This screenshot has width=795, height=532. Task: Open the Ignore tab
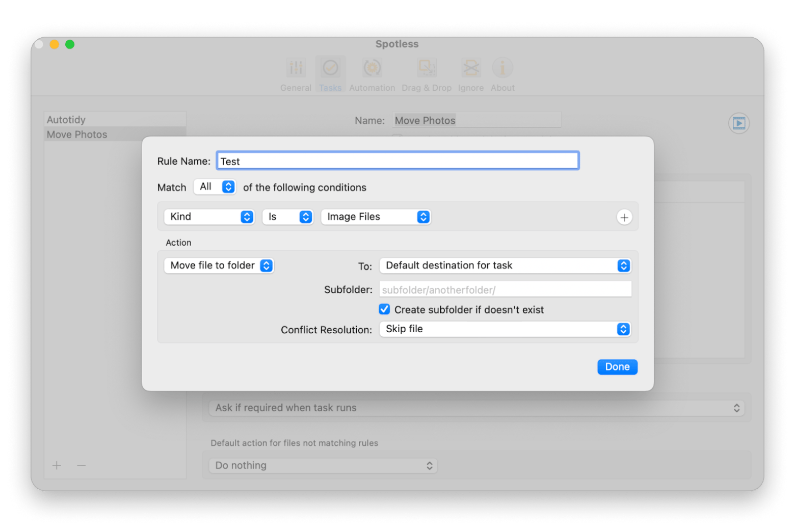471,74
